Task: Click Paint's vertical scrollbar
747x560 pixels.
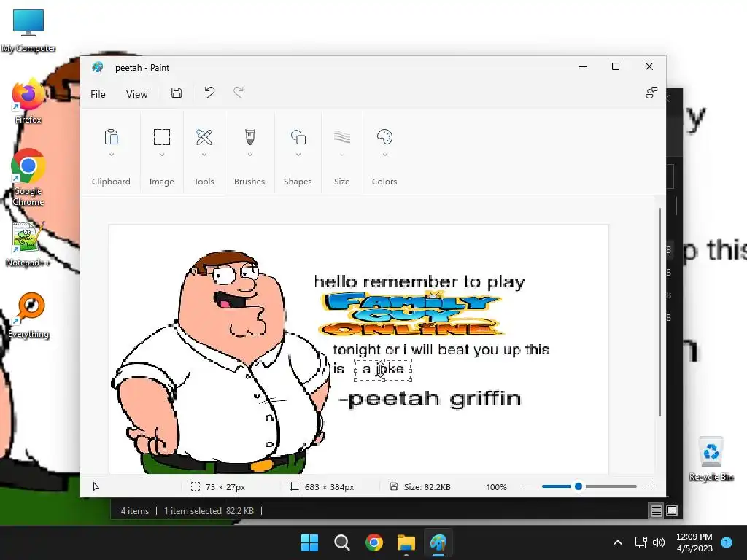Action: pos(660,312)
